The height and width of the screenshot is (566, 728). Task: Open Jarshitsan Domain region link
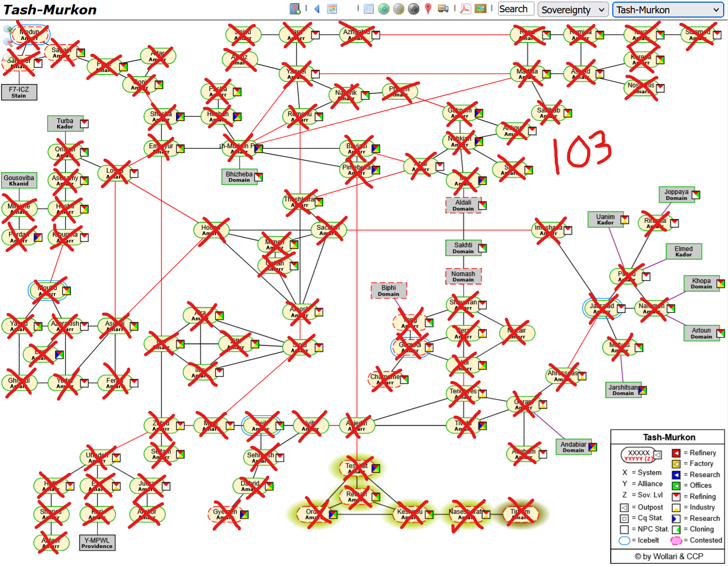(623, 390)
